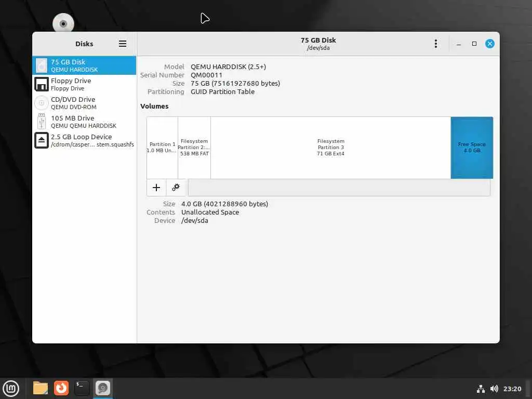Select the blue Free Space 4.0 GB block
Screen dimensions: 532x399
[472, 148]
